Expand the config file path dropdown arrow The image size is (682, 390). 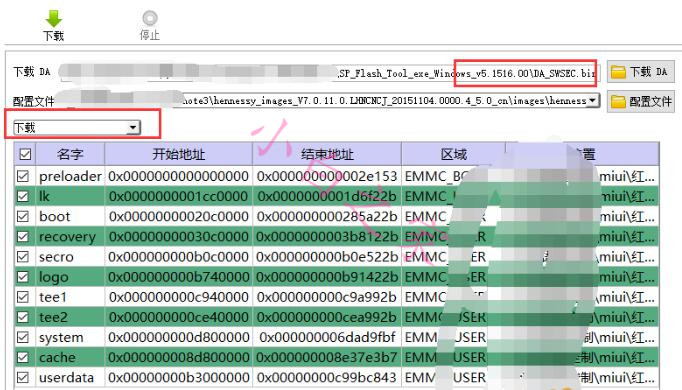(x=592, y=100)
